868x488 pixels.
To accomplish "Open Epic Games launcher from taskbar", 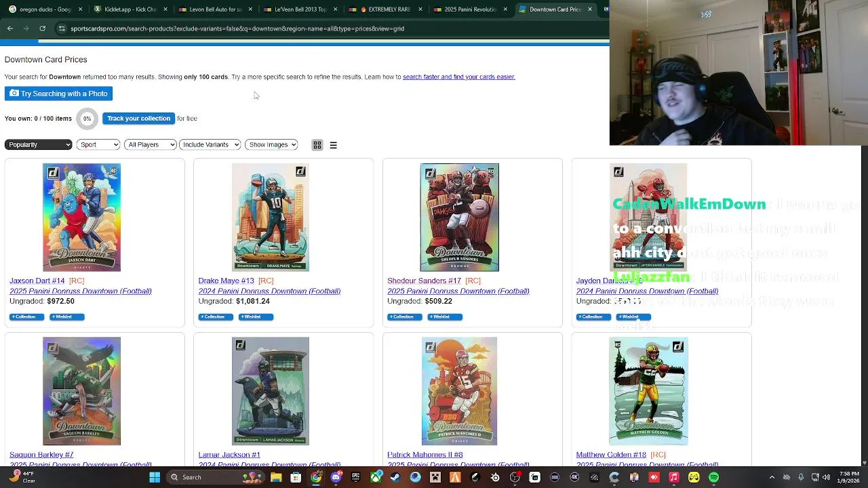I will [x=355, y=477].
